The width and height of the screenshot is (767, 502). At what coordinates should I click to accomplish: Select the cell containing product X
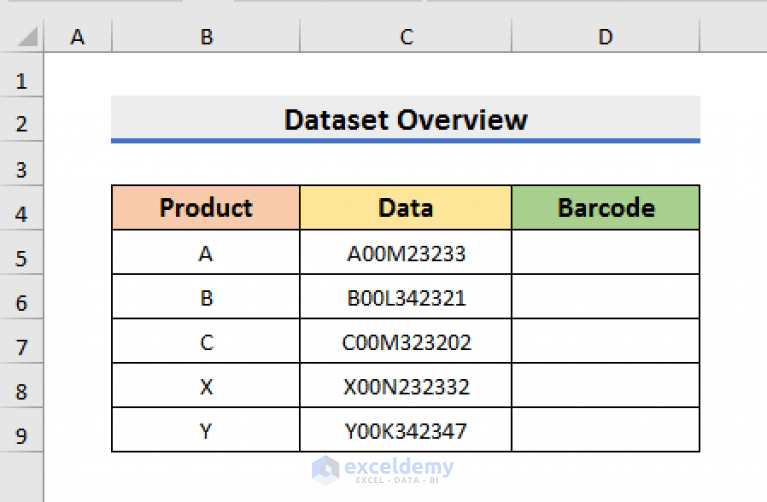206,386
